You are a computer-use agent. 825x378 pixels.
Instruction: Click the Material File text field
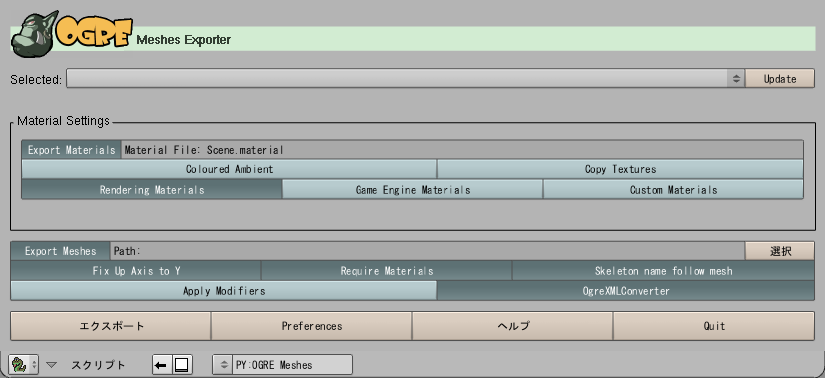pos(462,150)
